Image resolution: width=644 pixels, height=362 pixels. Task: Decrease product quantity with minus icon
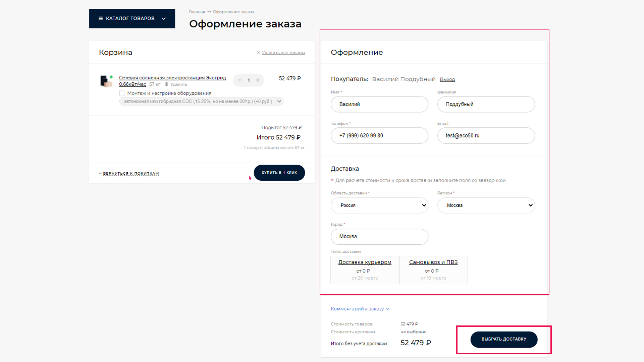[239, 80]
